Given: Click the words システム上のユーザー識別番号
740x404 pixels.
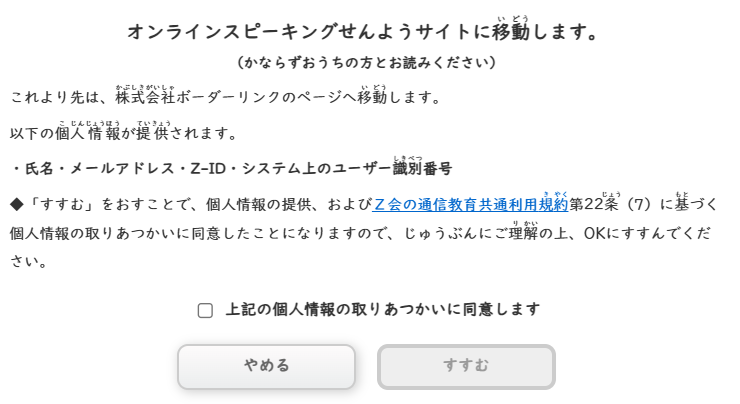Looking at the screenshot, I should 347,168.
